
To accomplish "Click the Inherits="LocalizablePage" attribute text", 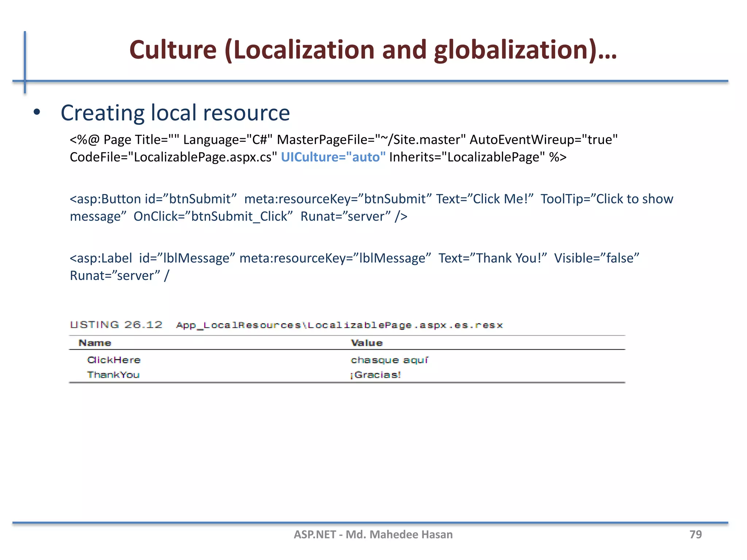I will click(467, 157).
